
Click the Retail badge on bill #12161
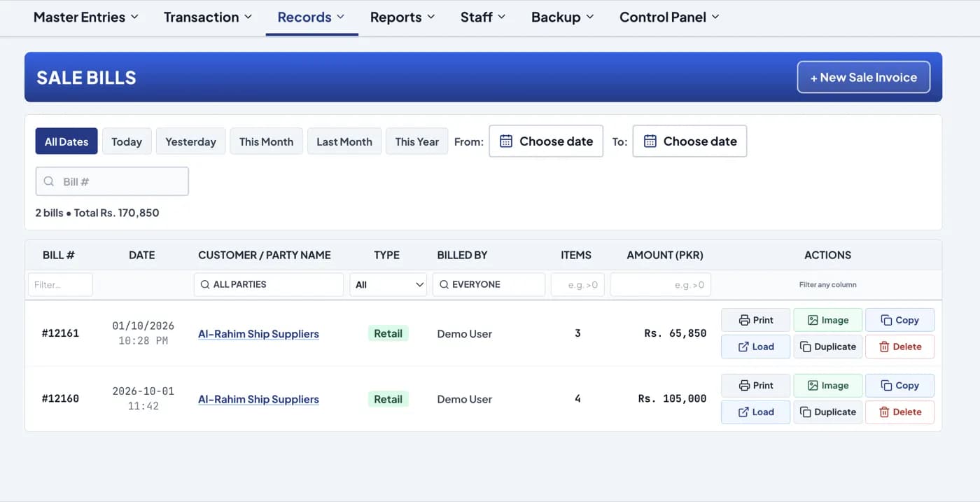click(388, 333)
